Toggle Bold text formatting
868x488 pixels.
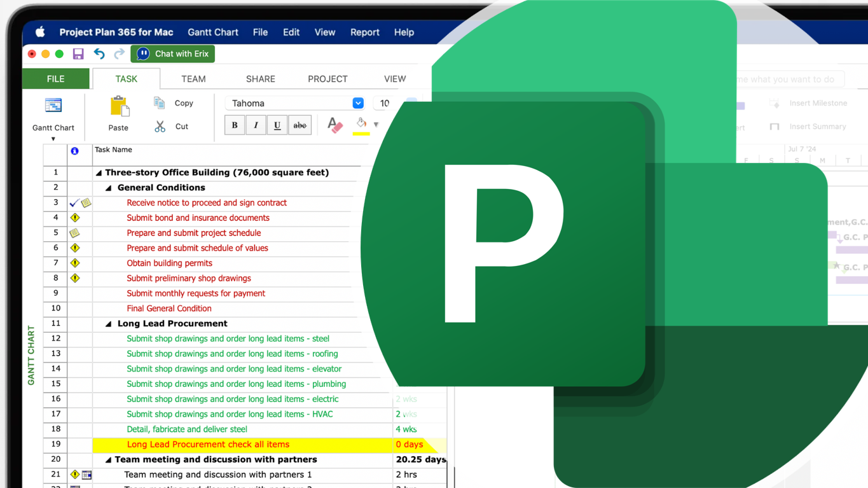(235, 125)
